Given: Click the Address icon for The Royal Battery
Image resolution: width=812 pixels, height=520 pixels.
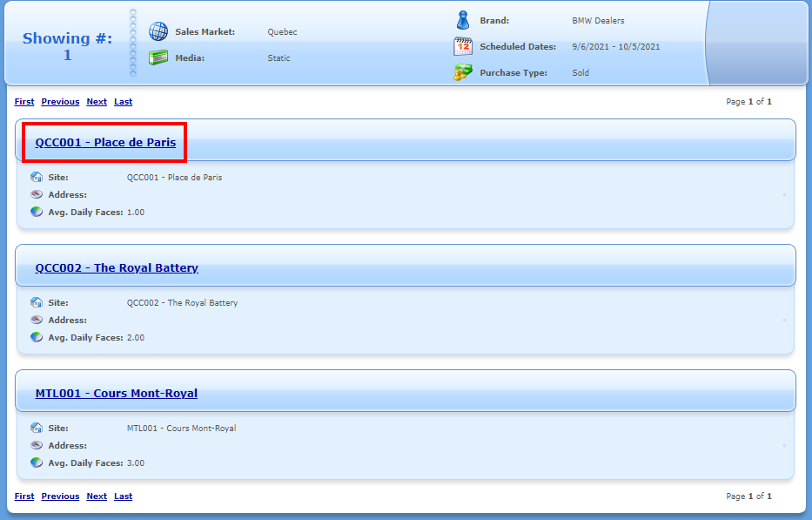Looking at the screenshot, I should 37,321.
